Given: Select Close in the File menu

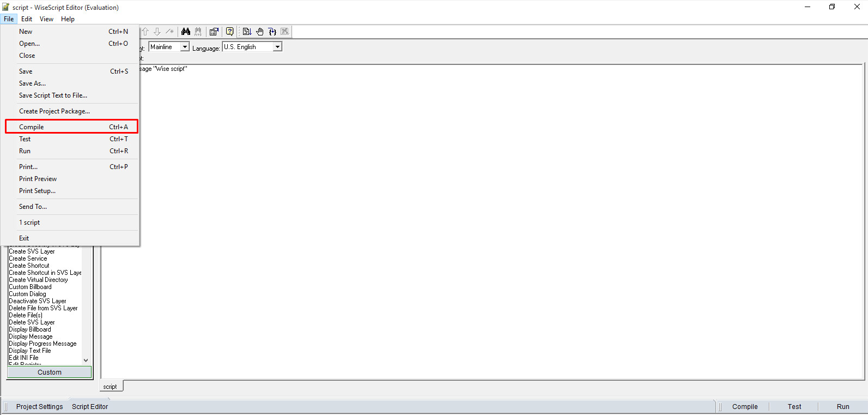Looking at the screenshot, I should point(71,56).
